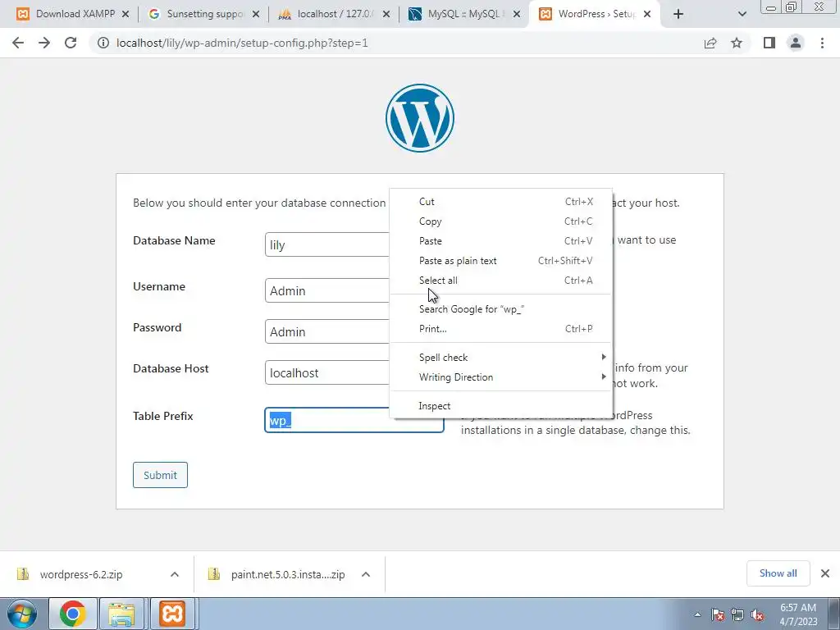
Task: Open Chrome from the taskbar
Action: coord(73,614)
